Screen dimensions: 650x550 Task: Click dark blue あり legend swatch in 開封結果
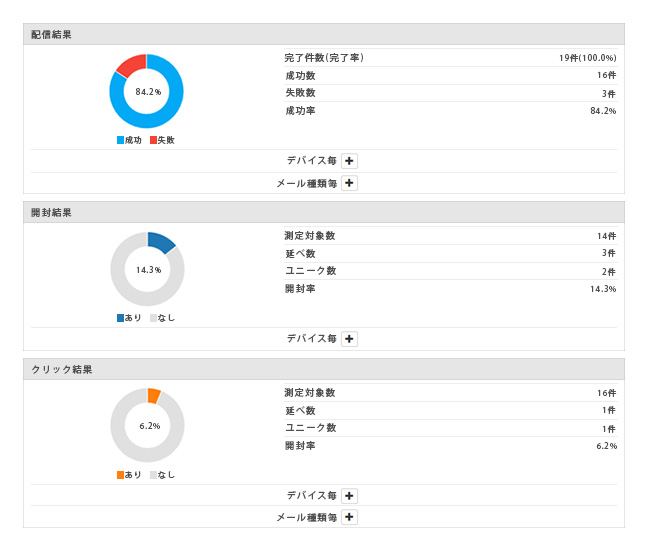[120, 318]
